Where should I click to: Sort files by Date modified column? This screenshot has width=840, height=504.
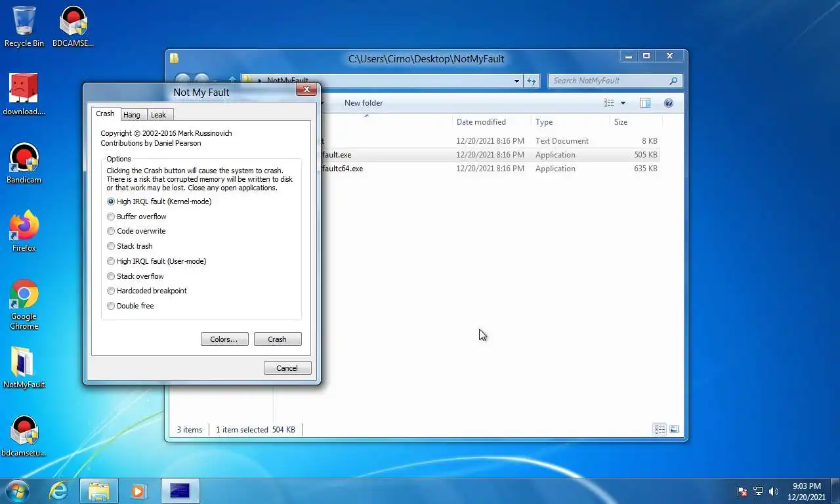tap(491, 122)
